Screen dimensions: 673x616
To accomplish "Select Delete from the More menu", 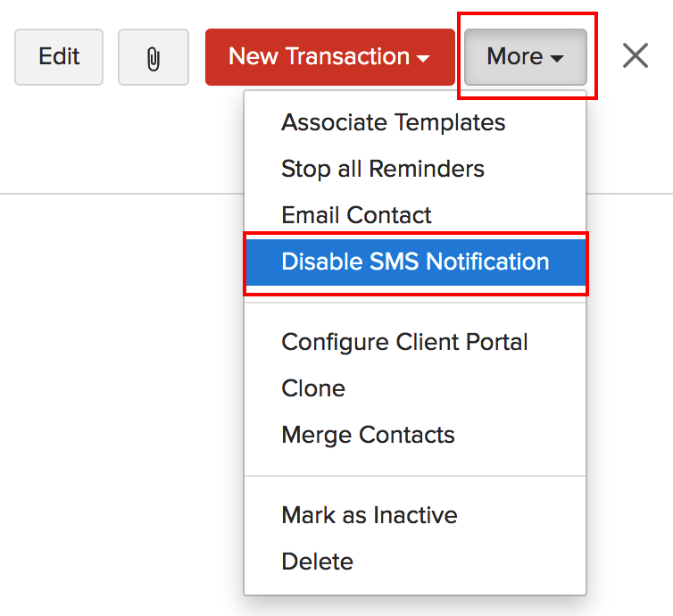I will pos(317,562).
